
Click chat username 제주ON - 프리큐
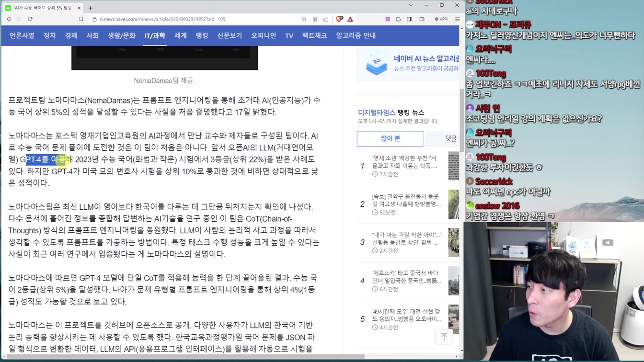coord(503,24)
